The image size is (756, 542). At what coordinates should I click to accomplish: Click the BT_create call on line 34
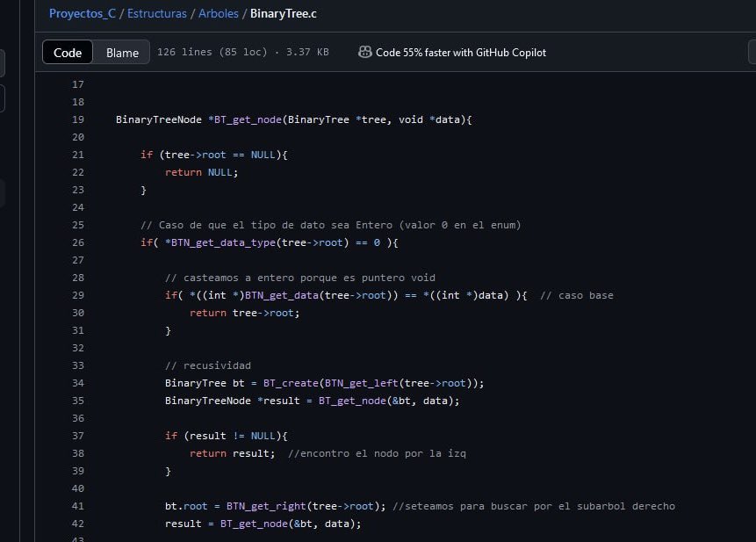click(291, 383)
